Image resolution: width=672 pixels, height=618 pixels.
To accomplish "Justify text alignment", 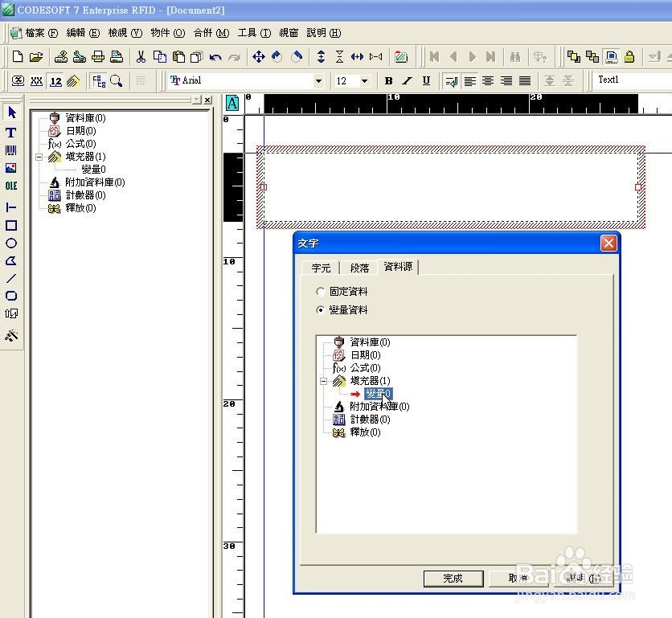I will point(525,80).
